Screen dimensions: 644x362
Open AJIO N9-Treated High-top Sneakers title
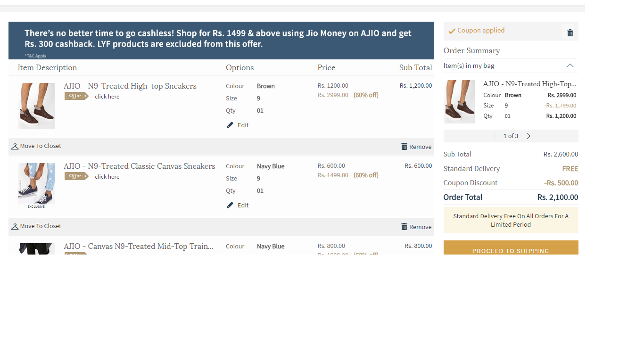(x=130, y=86)
